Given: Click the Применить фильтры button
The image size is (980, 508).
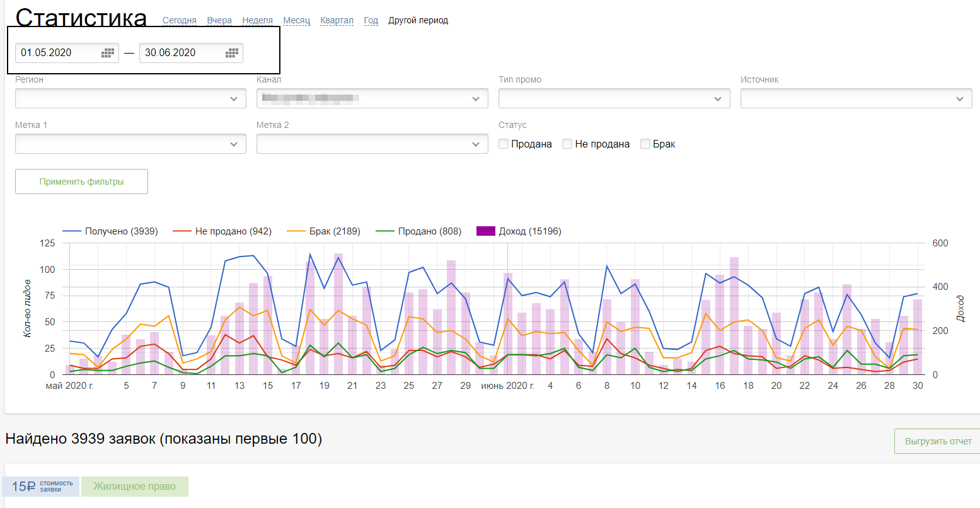Looking at the screenshot, I should point(81,182).
